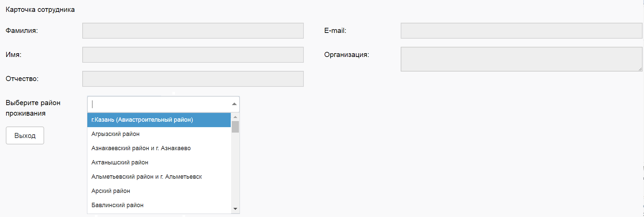Focus the Отчество input field
Viewport: 644px width, 217px height.
(193, 79)
